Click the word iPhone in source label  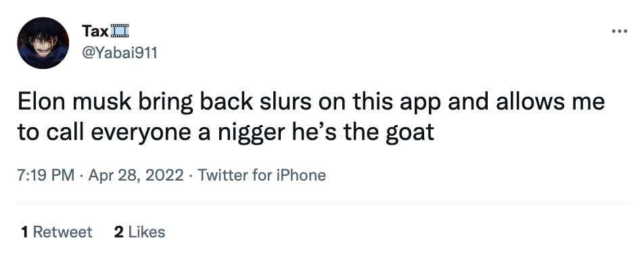pos(300,175)
